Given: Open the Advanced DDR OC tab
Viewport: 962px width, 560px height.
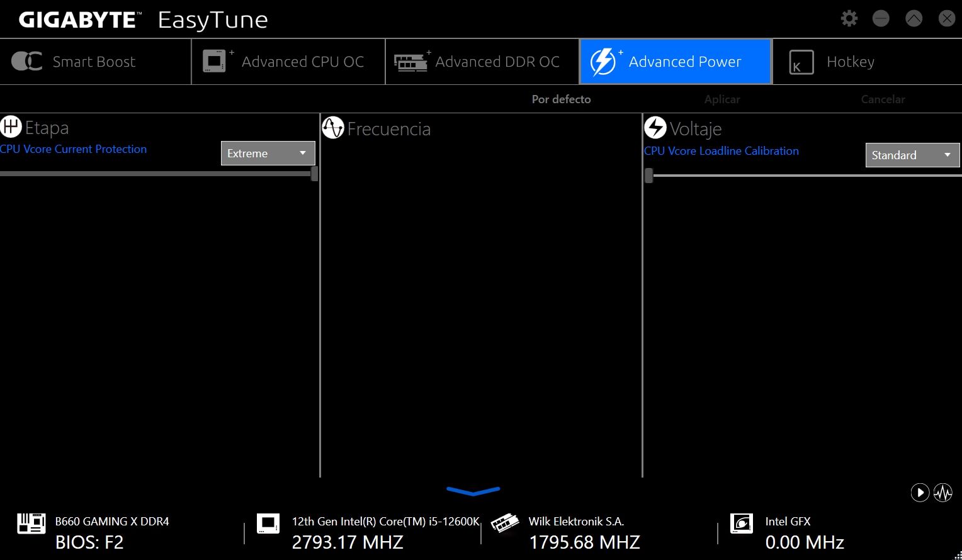Looking at the screenshot, I should coord(482,62).
